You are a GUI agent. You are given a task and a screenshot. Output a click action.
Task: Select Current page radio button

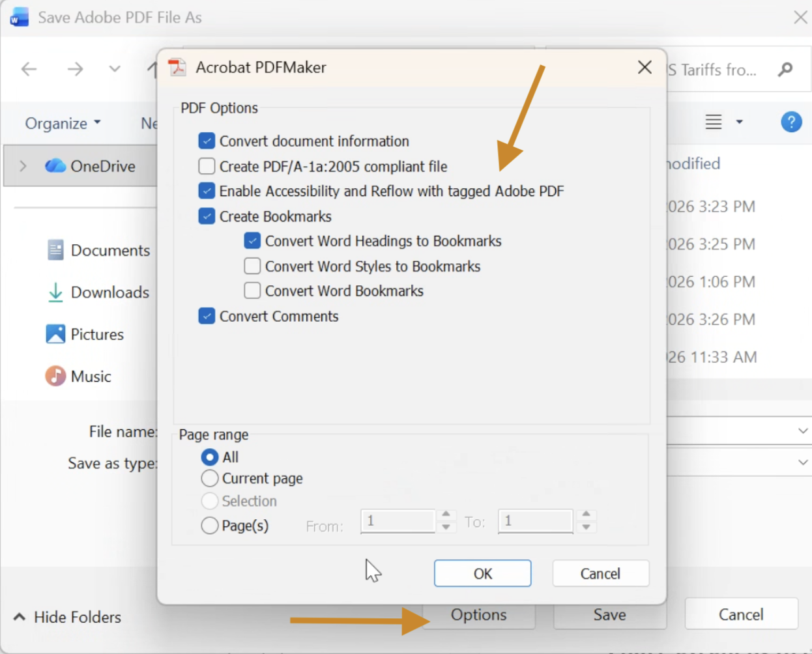pos(210,478)
